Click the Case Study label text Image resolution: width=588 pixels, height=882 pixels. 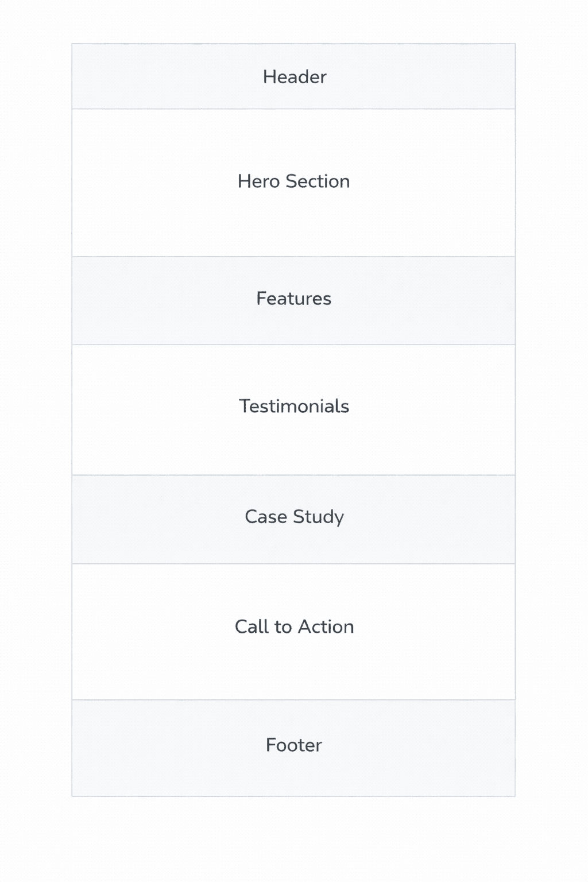point(294,517)
